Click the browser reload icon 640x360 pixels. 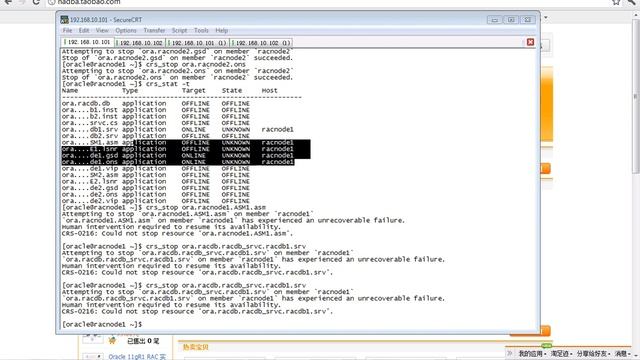pyautogui.click(x=36, y=2)
